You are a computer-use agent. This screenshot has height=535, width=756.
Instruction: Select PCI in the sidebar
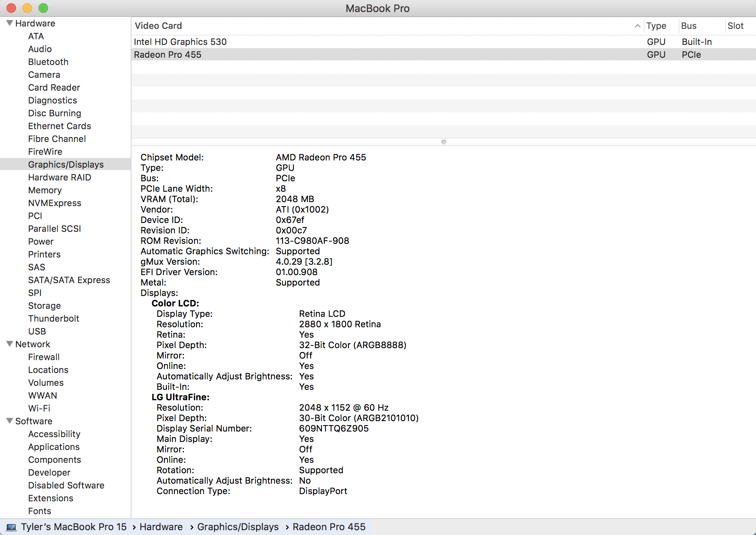pyautogui.click(x=35, y=216)
